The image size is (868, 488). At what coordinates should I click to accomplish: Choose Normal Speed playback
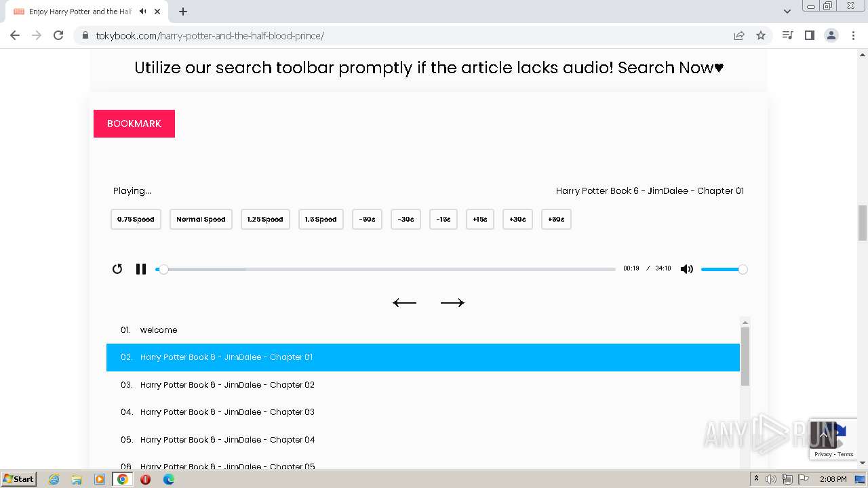[201, 219]
